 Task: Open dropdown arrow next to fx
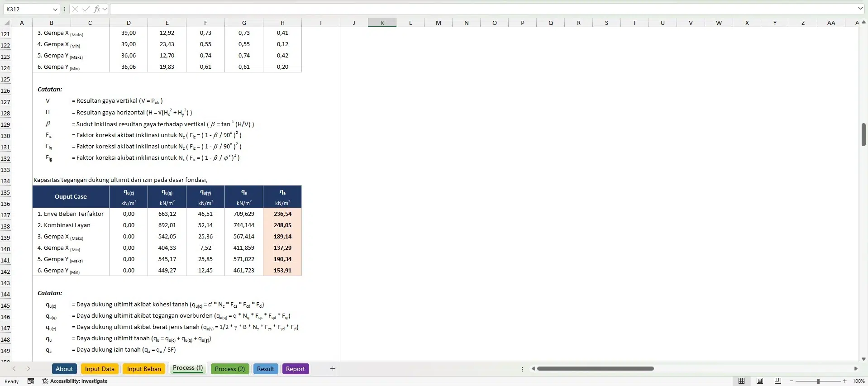pos(105,9)
